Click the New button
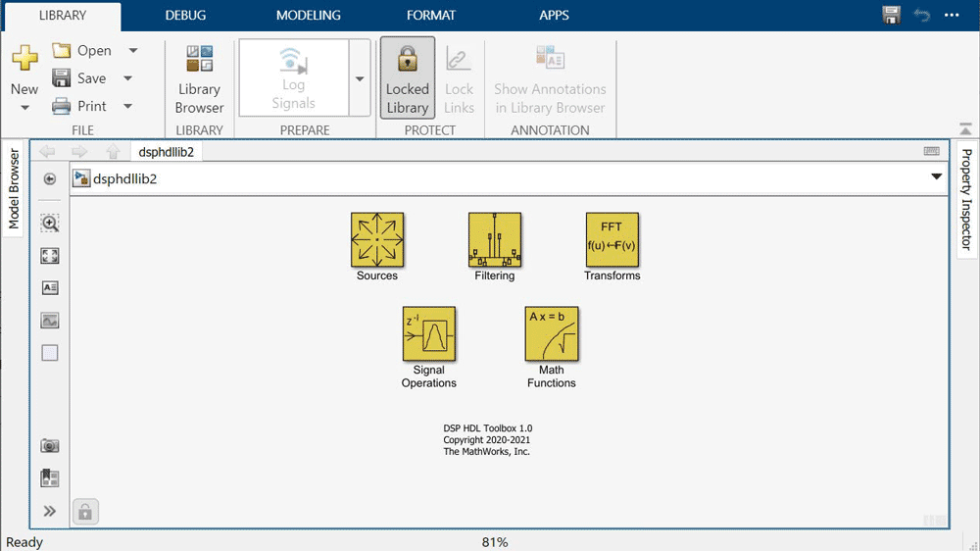 [24, 69]
